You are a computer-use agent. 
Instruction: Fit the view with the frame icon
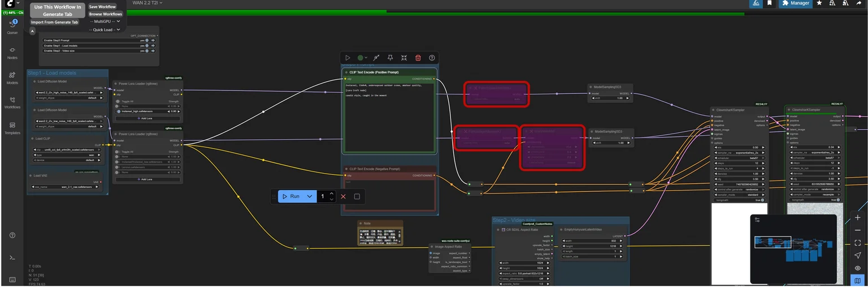pyautogui.click(x=858, y=243)
